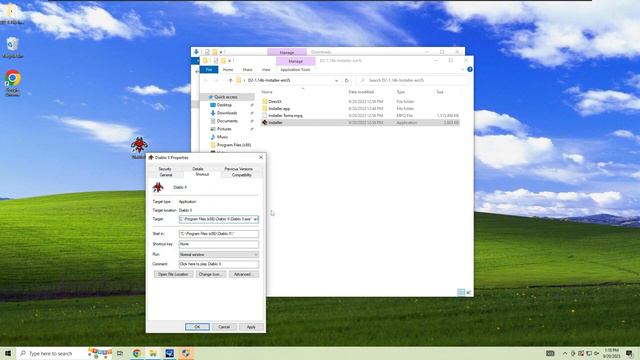640x360 pixels.
Task: Click the Windows Start button
Action: (8, 353)
